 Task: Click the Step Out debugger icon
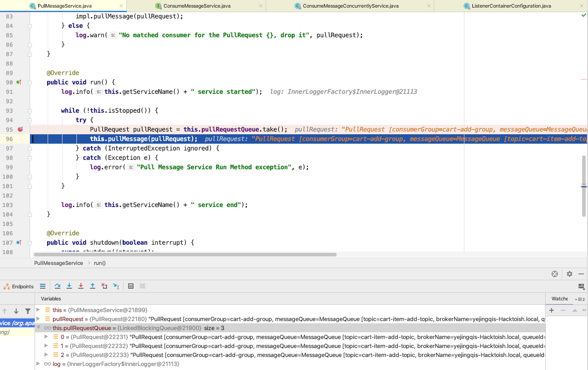(x=93, y=286)
